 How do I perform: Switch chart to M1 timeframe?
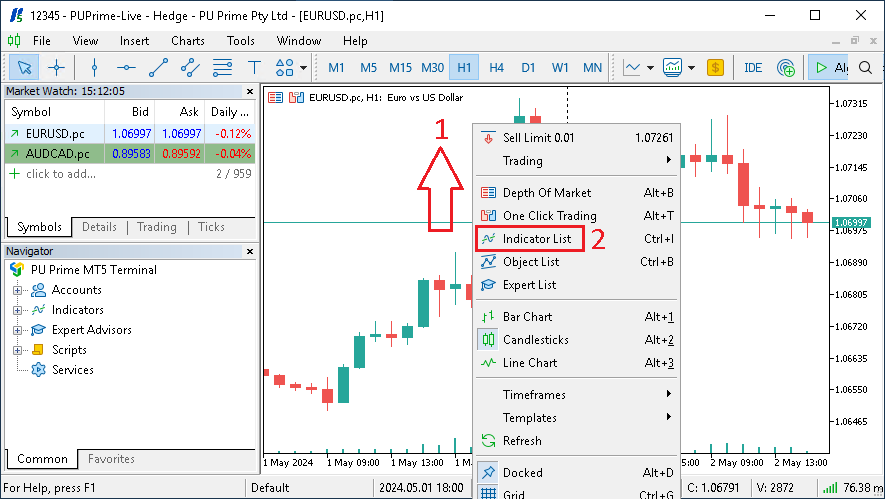[x=336, y=68]
